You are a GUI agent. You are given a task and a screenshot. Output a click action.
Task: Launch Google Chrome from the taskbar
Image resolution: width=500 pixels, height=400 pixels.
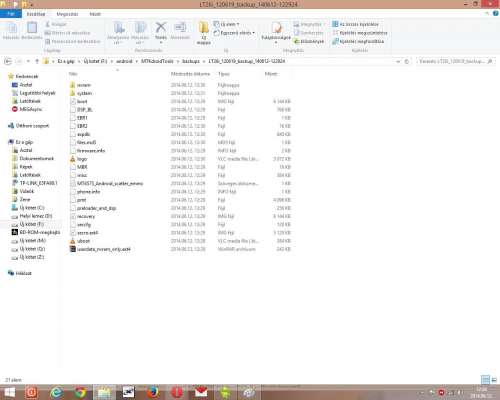(x=80, y=392)
